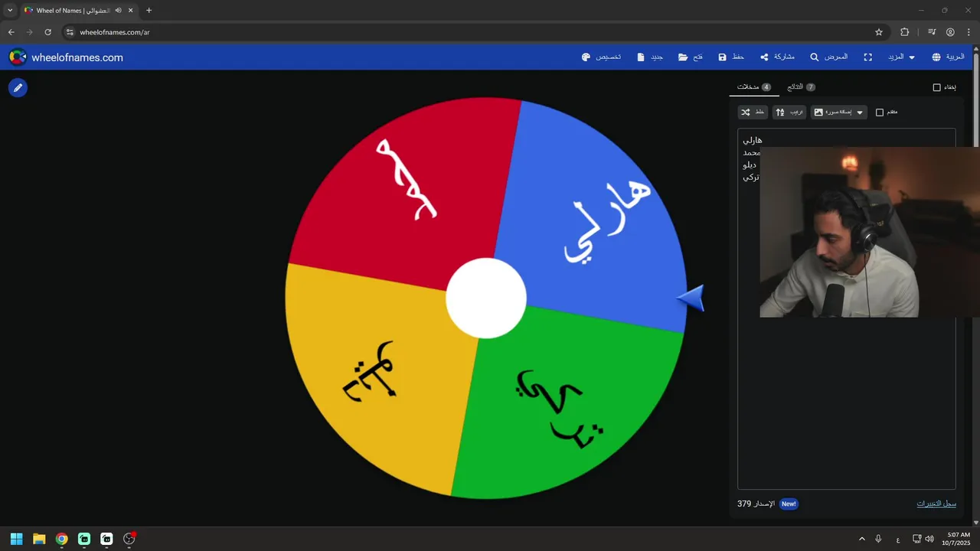Share the wheel via مشاركة
The width and height of the screenshot is (980, 551).
click(777, 57)
